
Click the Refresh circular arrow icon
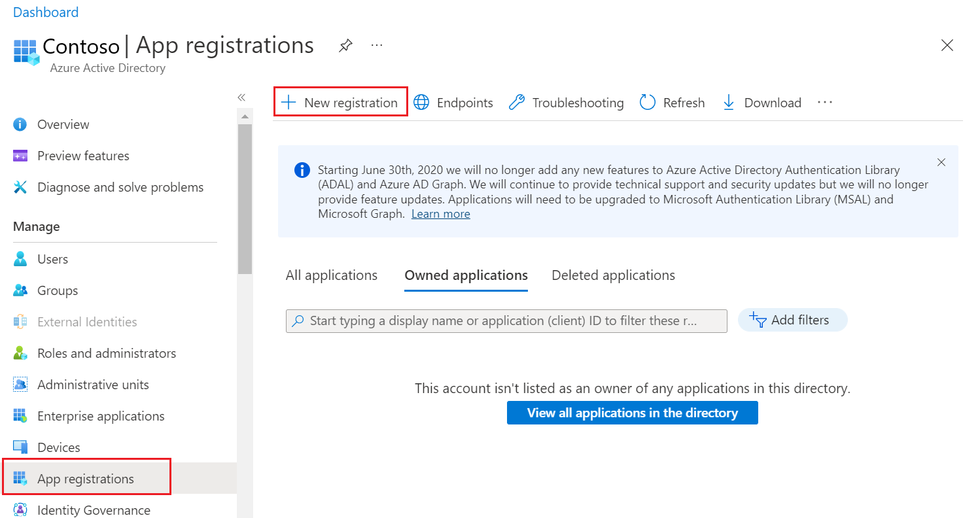click(648, 103)
